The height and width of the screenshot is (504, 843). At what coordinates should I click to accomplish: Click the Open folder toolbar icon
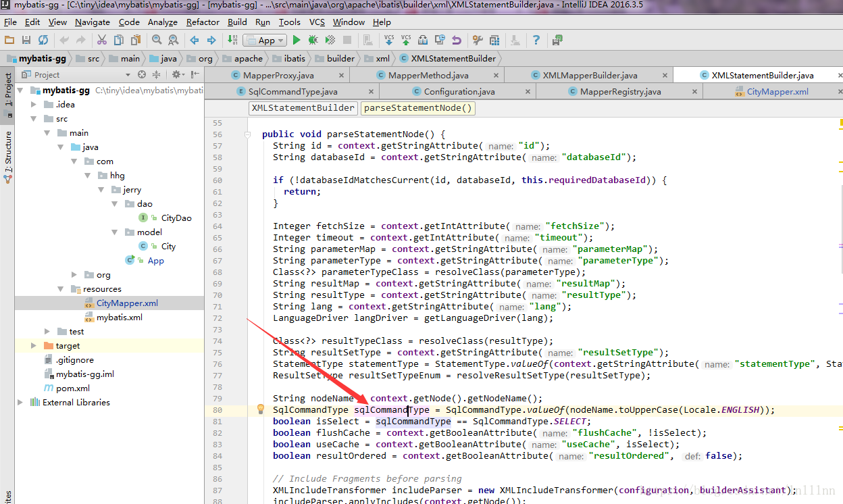9,41
